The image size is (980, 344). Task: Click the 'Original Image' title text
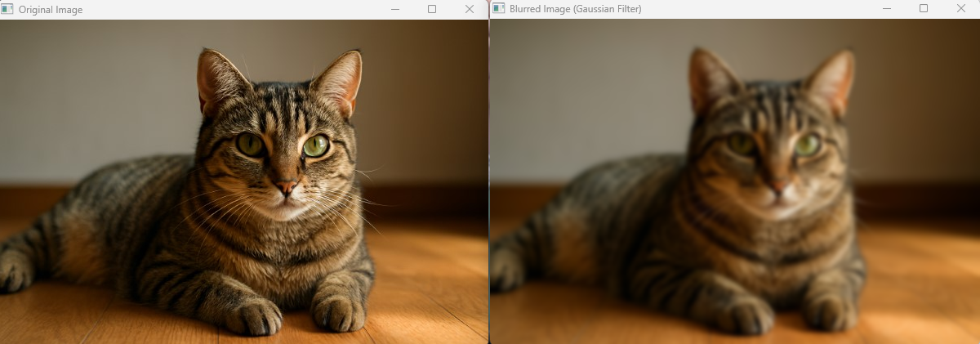[51, 10]
